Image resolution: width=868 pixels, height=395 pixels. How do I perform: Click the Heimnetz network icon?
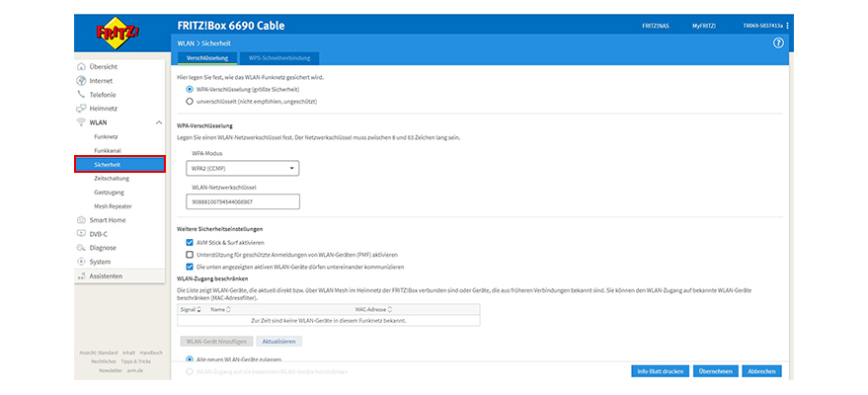click(81, 108)
